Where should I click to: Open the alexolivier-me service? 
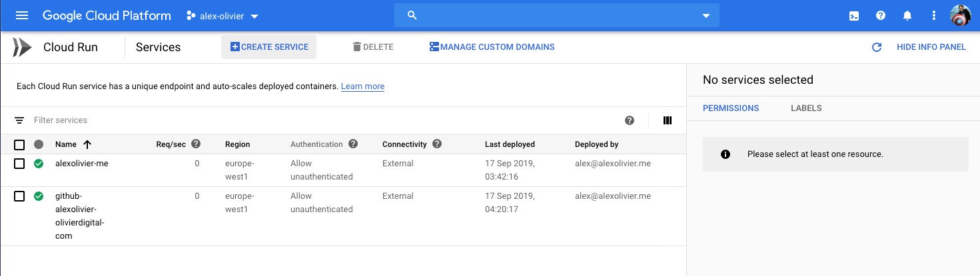(82, 164)
